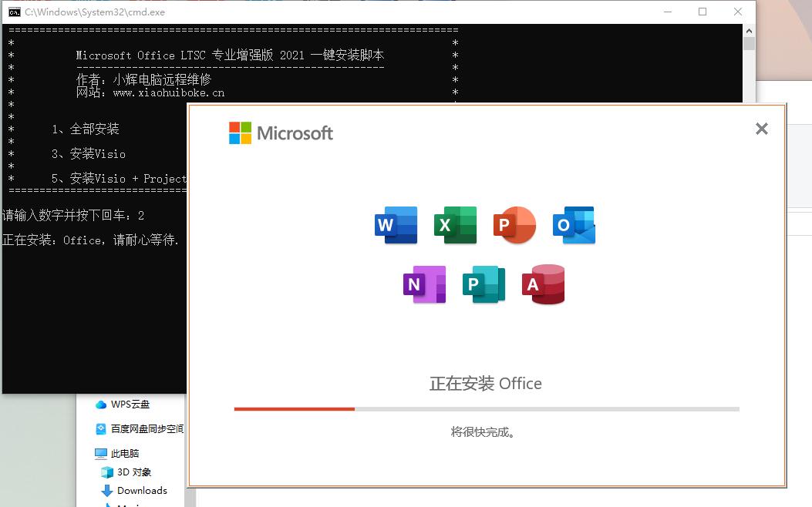Close the cmd.exe command window
The height and width of the screenshot is (507, 812).
click(738, 12)
